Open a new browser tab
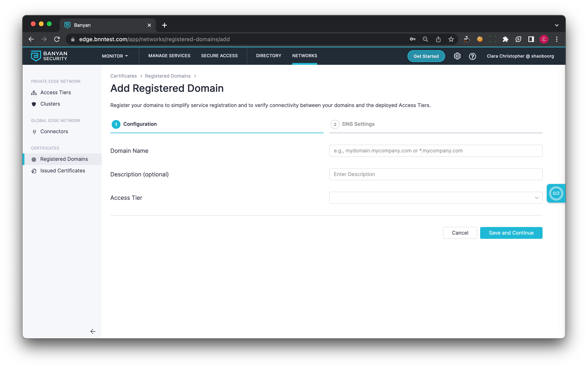 tap(164, 25)
